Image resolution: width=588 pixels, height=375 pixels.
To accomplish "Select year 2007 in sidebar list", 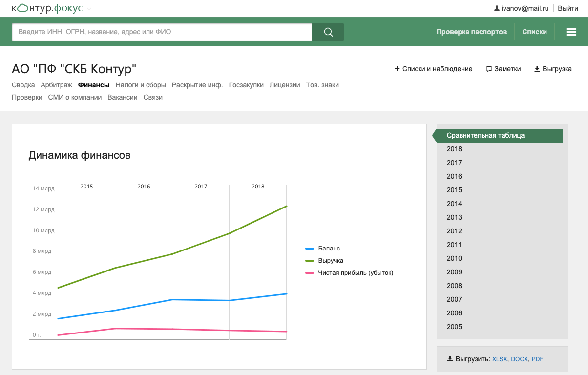I will pos(454,299).
